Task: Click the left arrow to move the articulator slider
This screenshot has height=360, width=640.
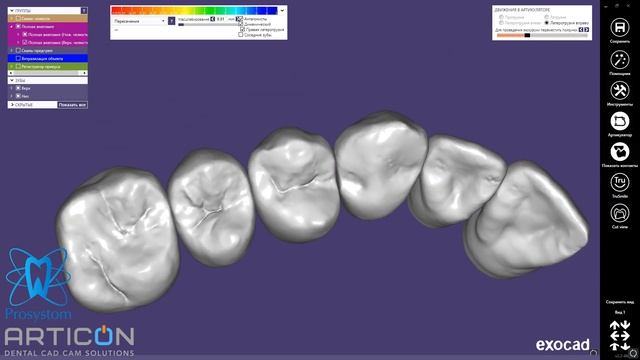Action: click(x=581, y=30)
